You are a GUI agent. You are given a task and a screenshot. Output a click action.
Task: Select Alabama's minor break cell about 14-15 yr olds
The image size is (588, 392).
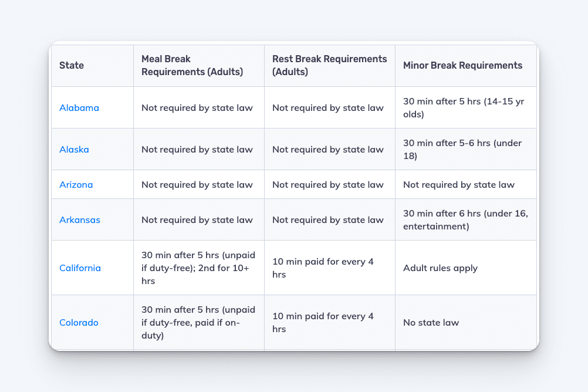click(466, 107)
